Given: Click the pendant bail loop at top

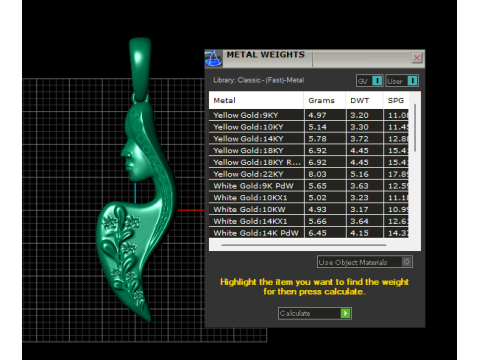Looking at the screenshot, I should click(x=140, y=68).
